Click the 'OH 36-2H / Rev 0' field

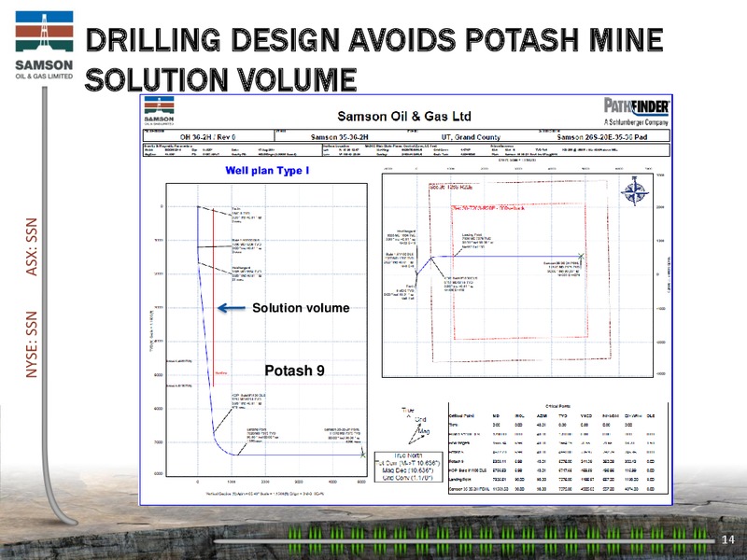207,137
